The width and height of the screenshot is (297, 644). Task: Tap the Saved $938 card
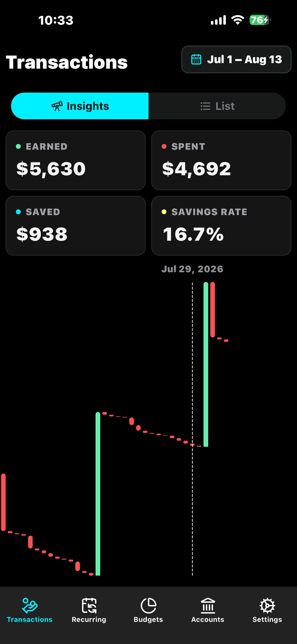(x=76, y=226)
